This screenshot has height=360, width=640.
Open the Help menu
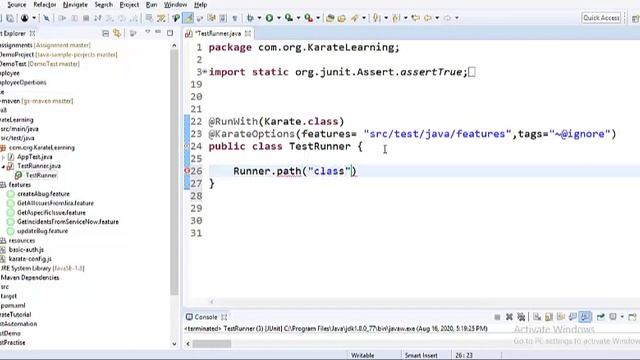tap(200, 4)
